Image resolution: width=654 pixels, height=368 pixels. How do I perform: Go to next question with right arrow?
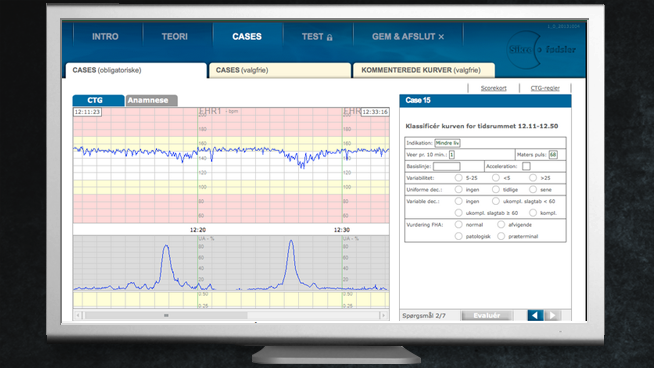point(553,315)
